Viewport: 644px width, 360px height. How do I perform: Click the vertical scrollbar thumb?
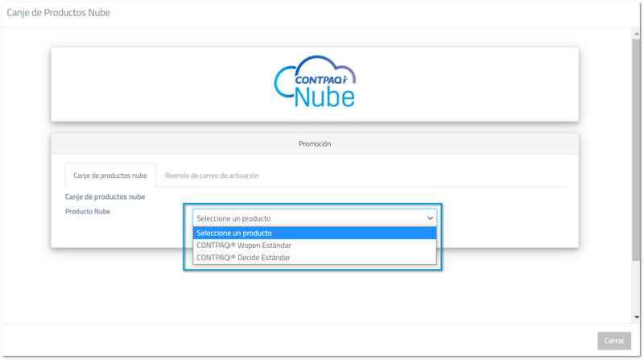pyautogui.click(x=636, y=150)
